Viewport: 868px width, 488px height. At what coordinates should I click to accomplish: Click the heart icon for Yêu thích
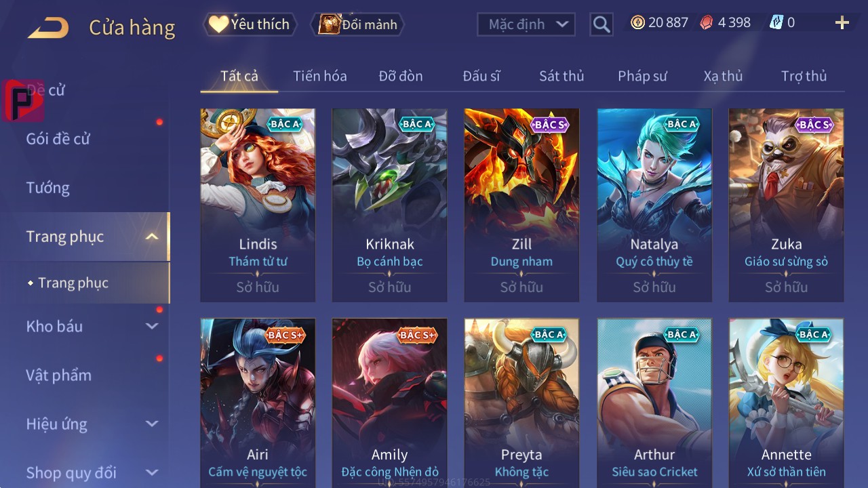point(218,24)
